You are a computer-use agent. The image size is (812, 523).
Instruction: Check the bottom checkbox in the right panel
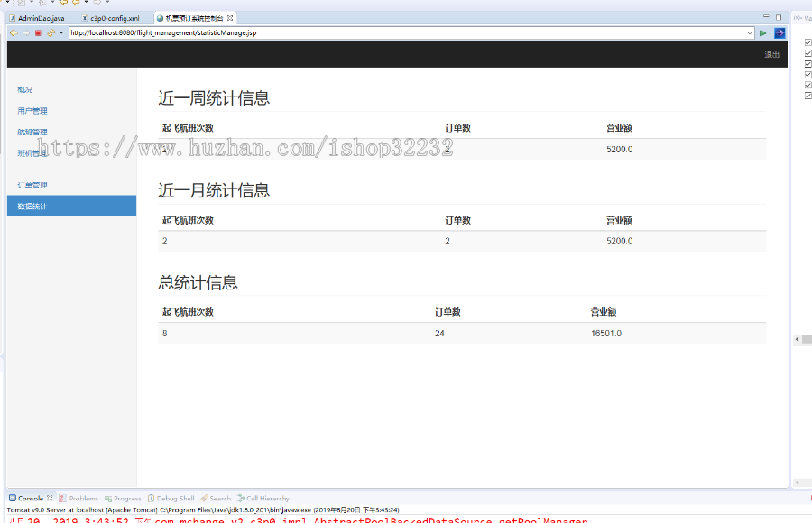(x=807, y=95)
